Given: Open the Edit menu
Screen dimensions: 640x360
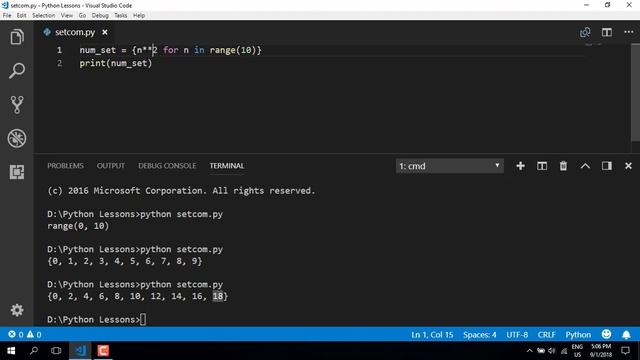Looking at the screenshot, I should point(21,16).
